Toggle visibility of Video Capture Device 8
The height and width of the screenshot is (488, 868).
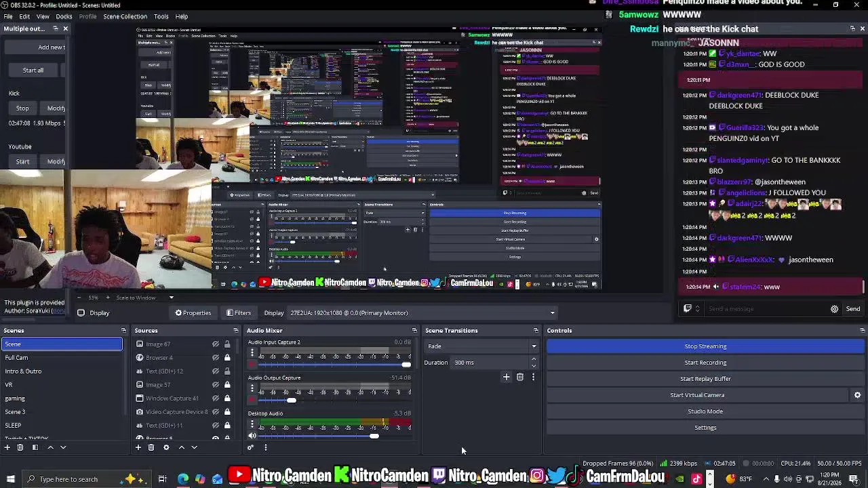click(x=216, y=412)
